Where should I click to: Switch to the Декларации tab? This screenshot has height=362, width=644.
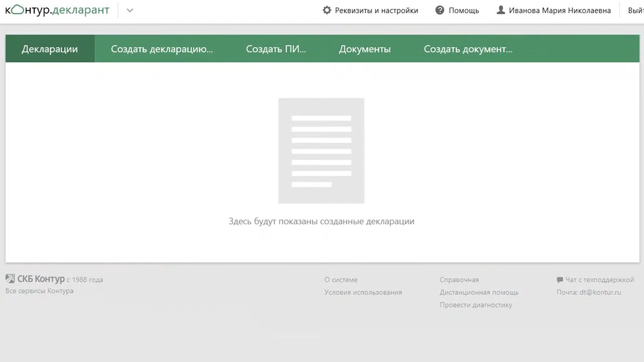coord(50,49)
